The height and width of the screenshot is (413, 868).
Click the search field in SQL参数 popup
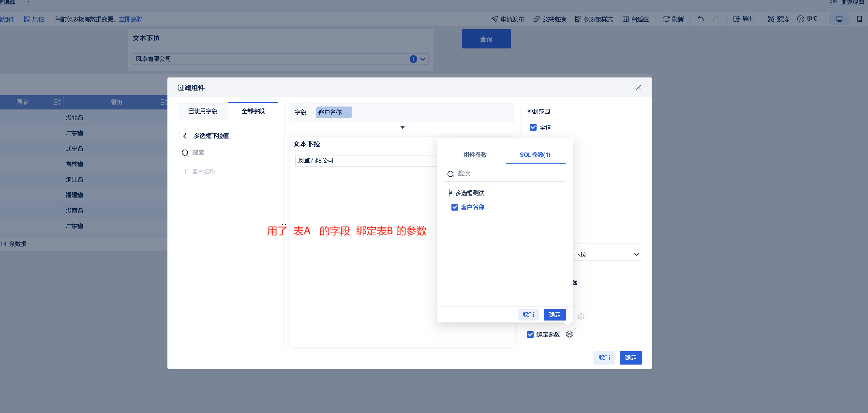coord(506,173)
